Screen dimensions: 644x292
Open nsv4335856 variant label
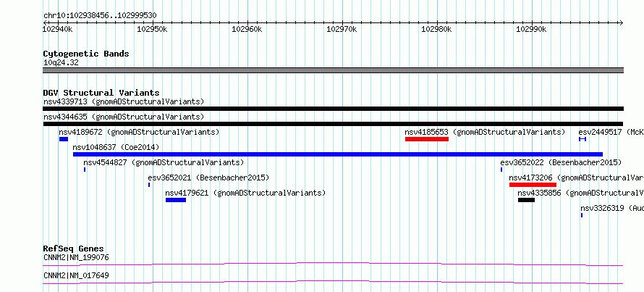581,193
